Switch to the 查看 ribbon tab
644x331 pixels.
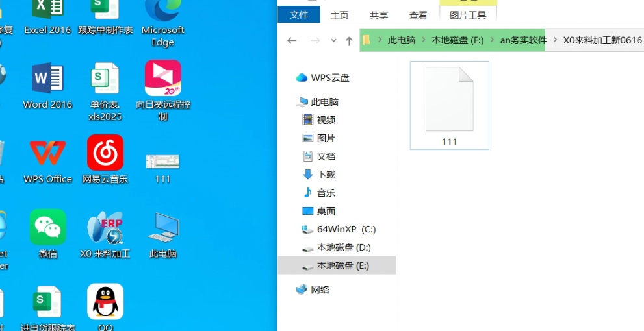point(418,15)
